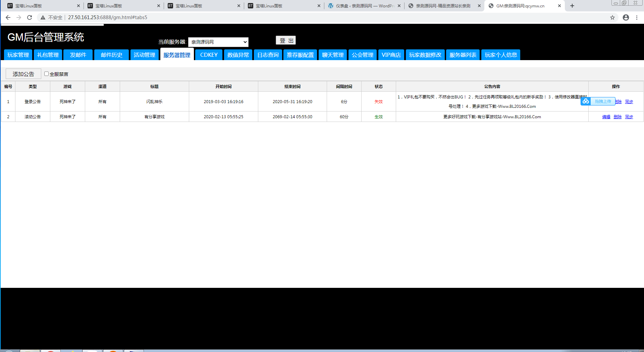Click the browser forward arrow
The width and height of the screenshot is (644, 352).
[x=19, y=17]
